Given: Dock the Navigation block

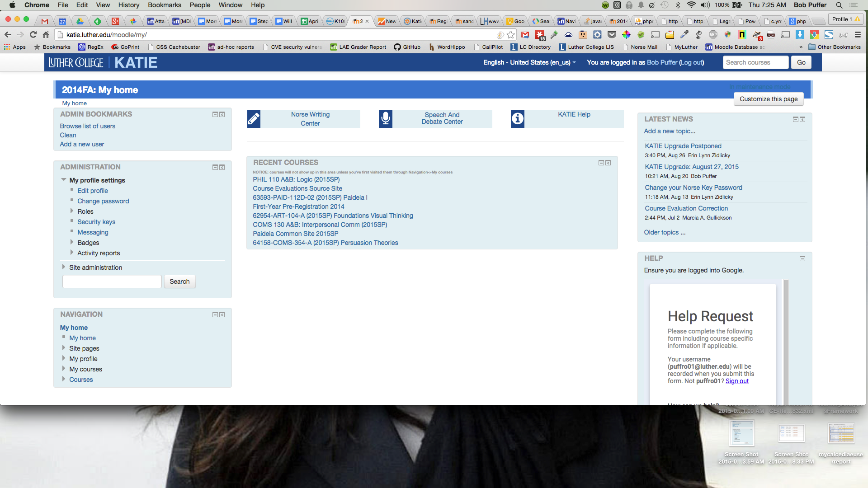Looking at the screenshot, I should pos(222,315).
